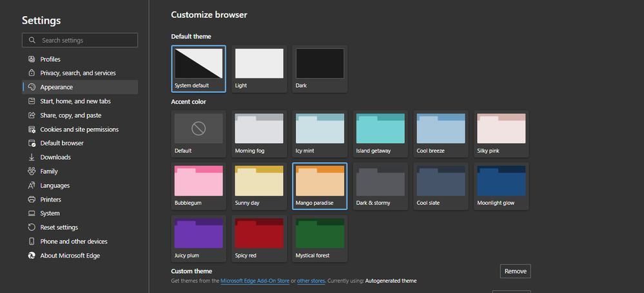Choose the Dark & stormy accent color
Viewport: 644px width, 293px height.
[x=380, y=186]
